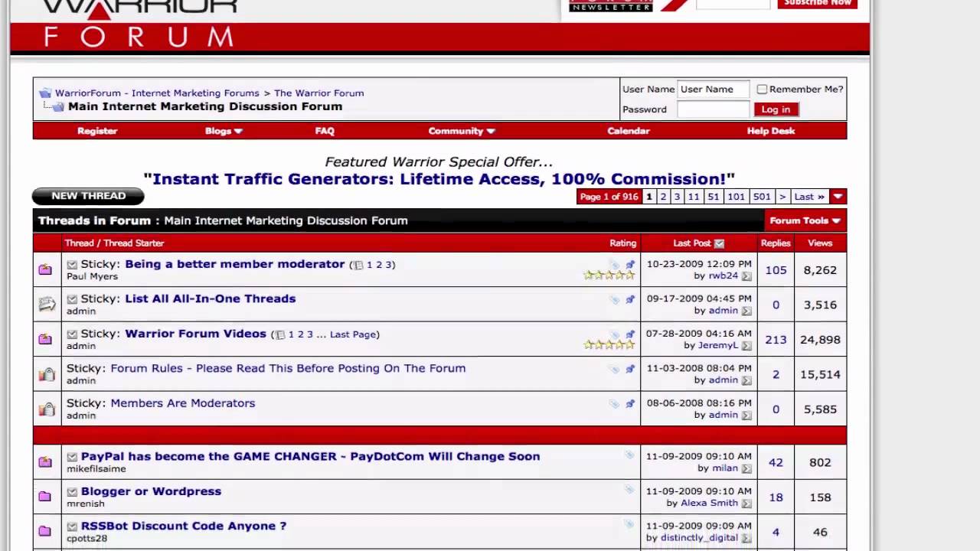The height and width of the screenshot is (551, 980).
Task: Click the Log in button
Action: [x=776, y=109]
